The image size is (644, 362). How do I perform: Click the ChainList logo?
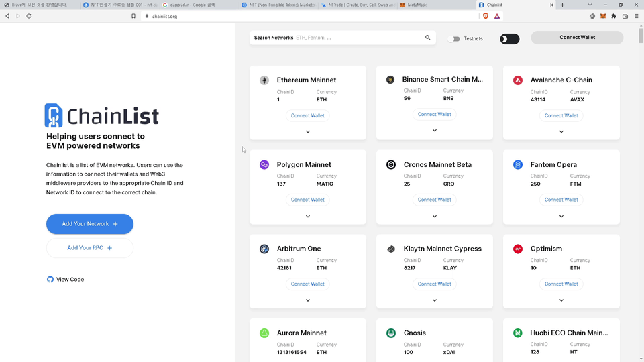(x=101, y=115)
